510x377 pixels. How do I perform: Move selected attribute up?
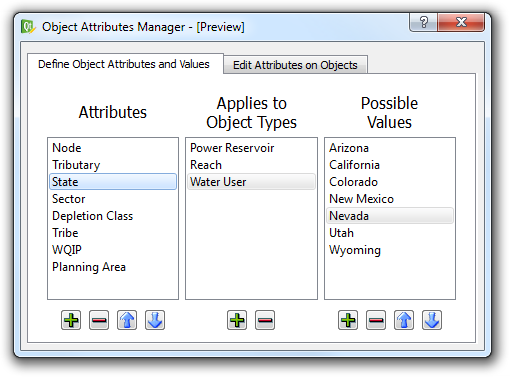pyautogui.click(x=127, y=320)
